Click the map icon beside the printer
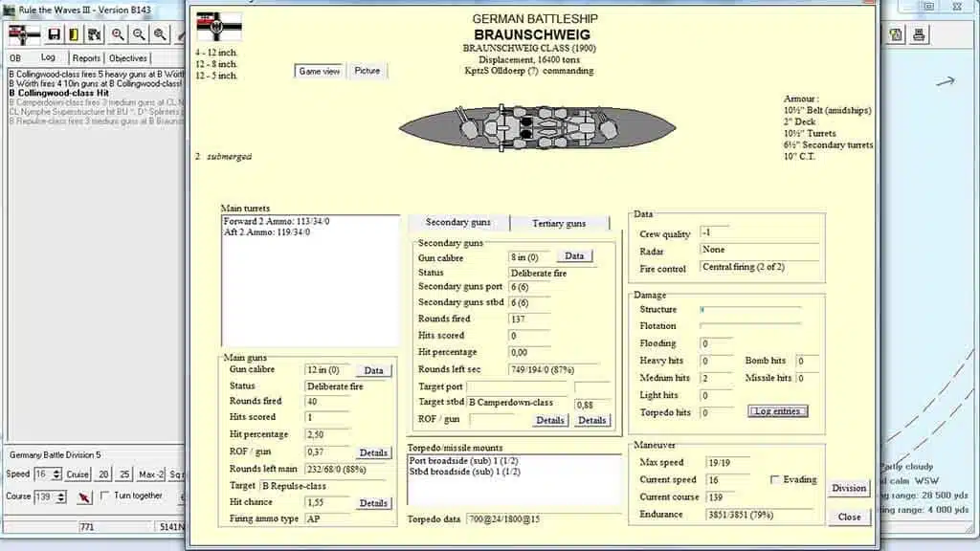The width and height of the screenshot is (980, 551). pos(896,34)
